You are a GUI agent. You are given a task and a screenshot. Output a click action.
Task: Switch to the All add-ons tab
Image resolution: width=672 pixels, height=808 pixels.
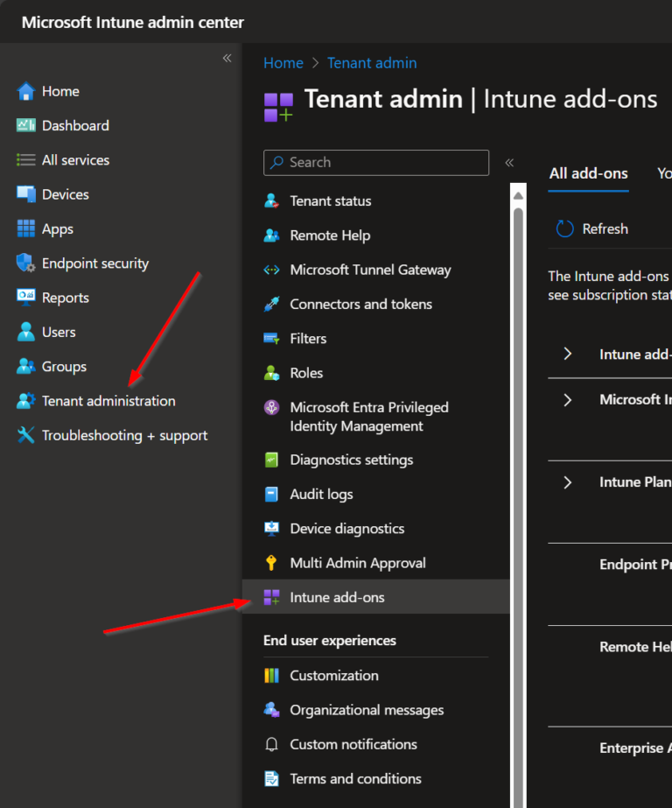(588, 173)
